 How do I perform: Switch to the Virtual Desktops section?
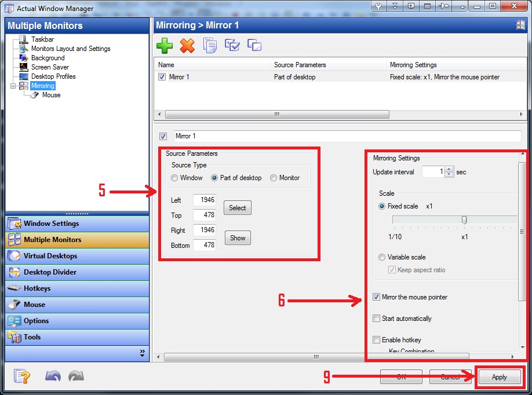(x=77, y=257)
